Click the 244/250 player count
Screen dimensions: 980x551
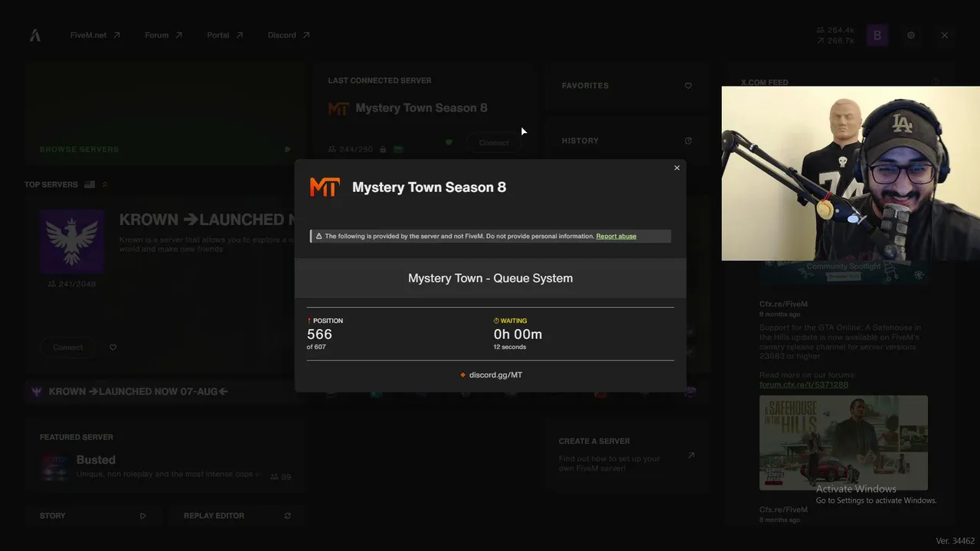tap(351, 149)
